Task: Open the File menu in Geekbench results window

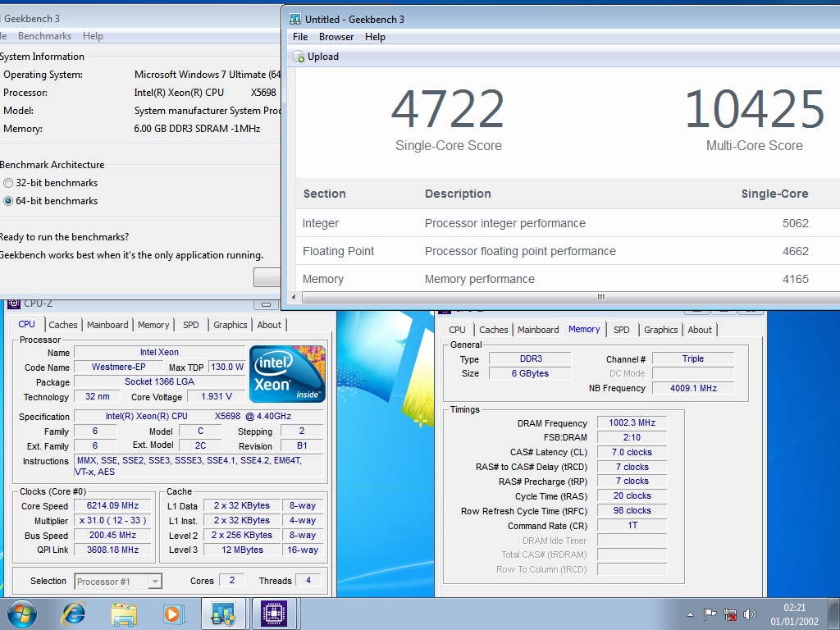Action: (x=300, y=37)
